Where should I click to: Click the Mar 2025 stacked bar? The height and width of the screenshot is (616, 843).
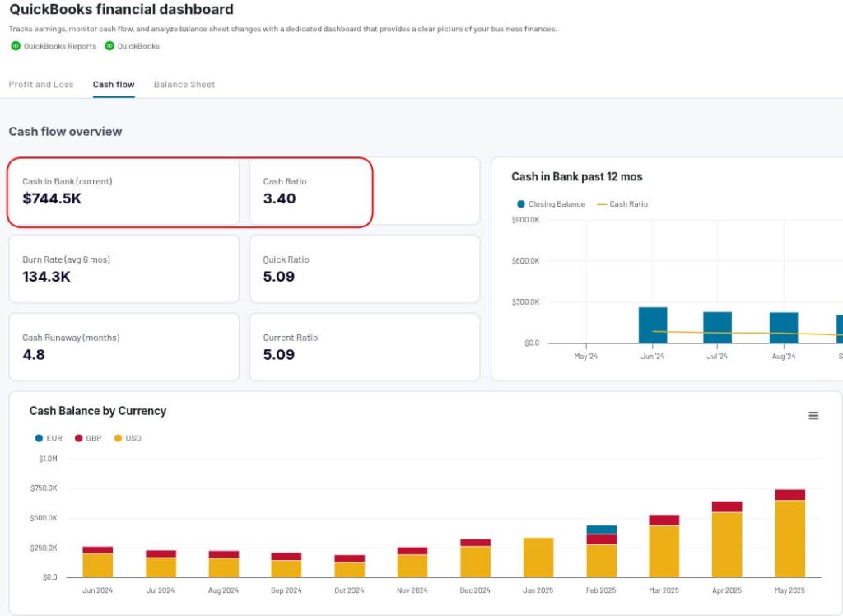tap(664, 546)
